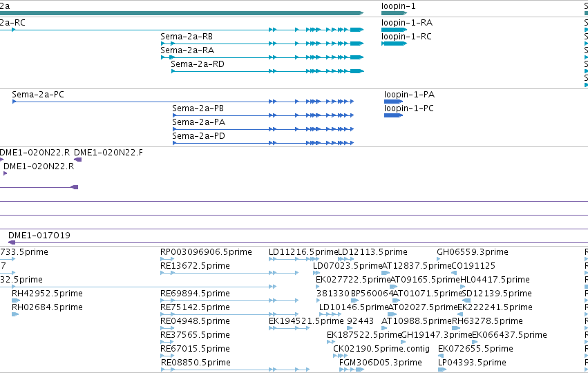Screen dimensions: 588x373
Task: Select EST RH02684.5prime
Action: coord(47,307)
